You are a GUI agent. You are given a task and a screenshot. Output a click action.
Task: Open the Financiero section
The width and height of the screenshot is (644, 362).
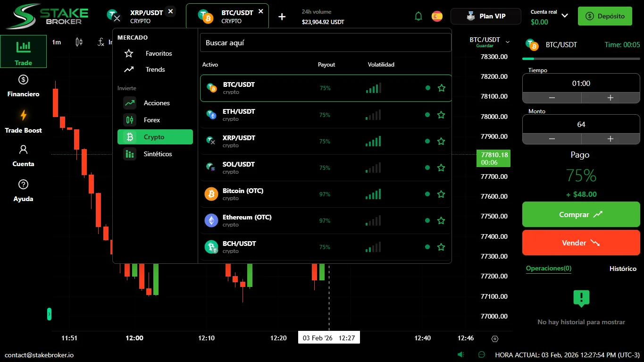coord(23,86)
